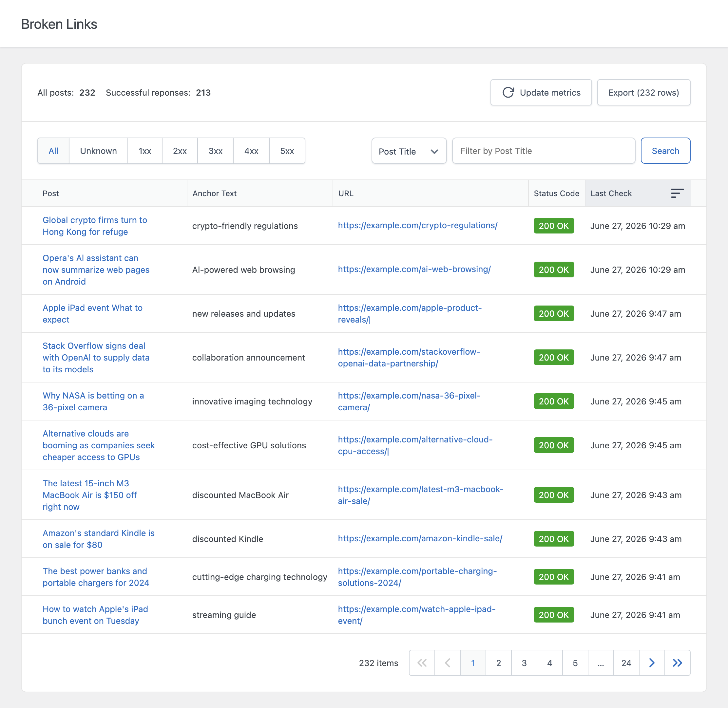Open post 'Apple iPad event What to expect'

click(x=93, y=313)
